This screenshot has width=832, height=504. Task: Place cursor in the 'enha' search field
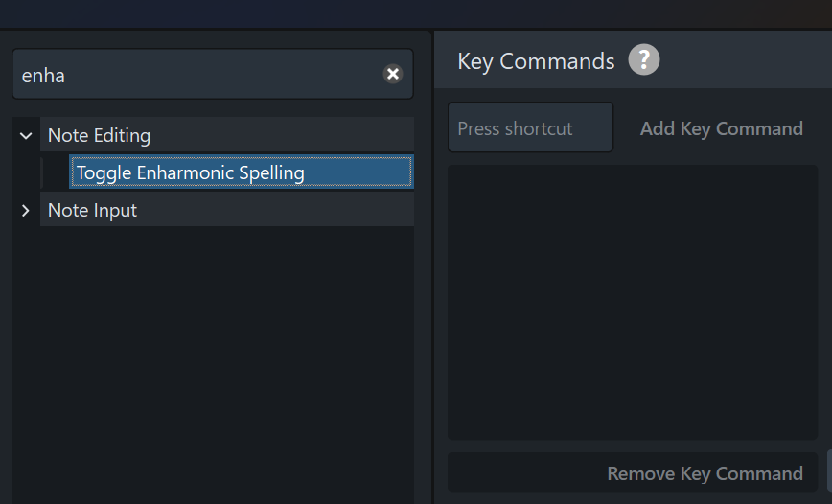(213, 74)
